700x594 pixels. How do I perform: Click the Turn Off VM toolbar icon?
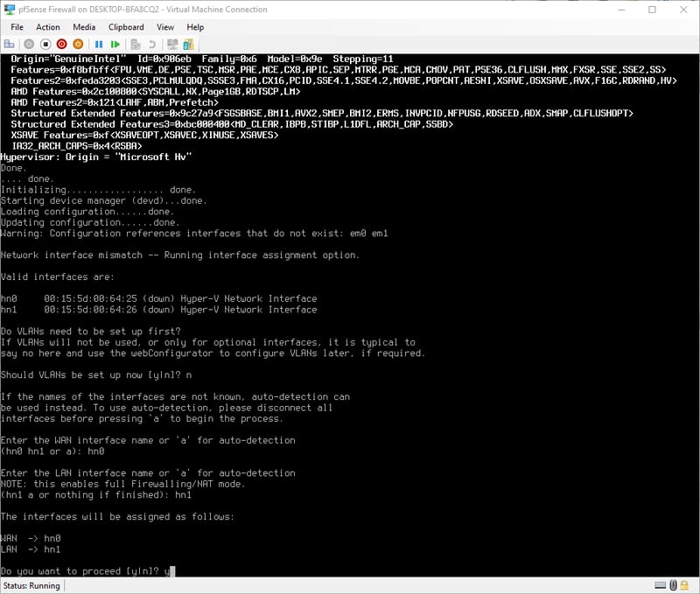click(45, 44)
